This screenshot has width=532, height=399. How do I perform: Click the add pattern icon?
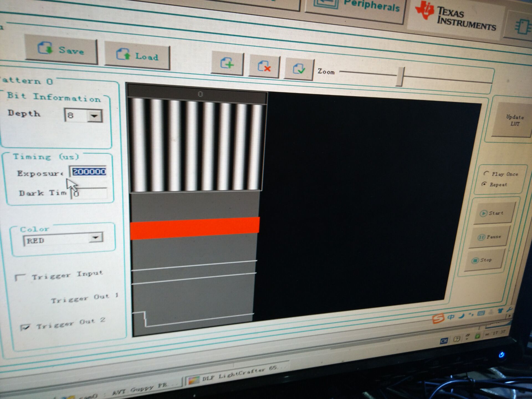[x=227, y=64]
